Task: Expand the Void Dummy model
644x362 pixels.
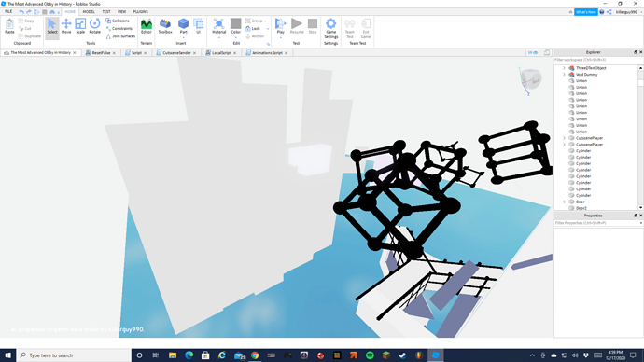Action: 565,75
